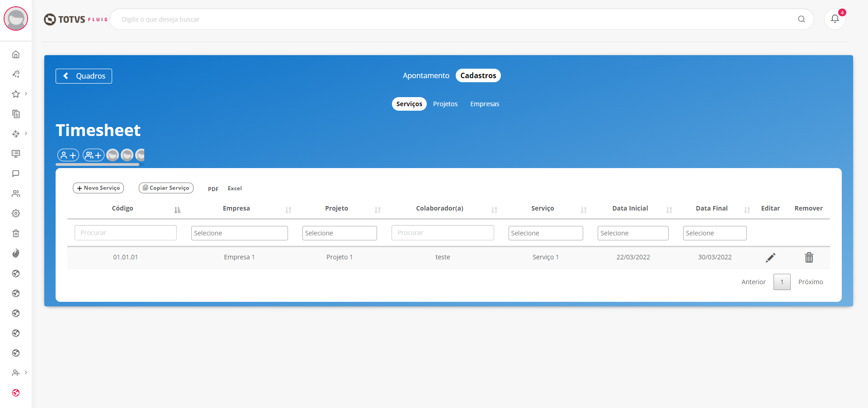Go to the Próximo page
This screenshot has height=408, width=868.
pyautogui.click(x=811, y=282)
